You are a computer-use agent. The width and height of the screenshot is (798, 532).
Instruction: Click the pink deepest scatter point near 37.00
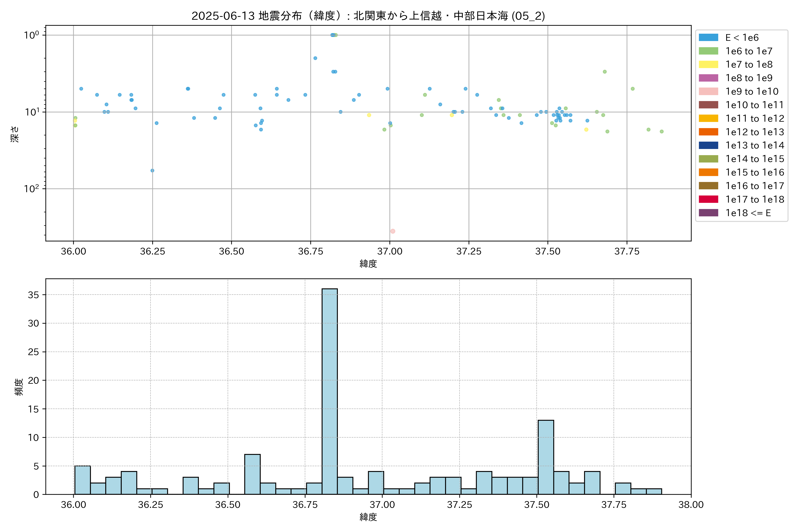pyautogui.click(x=393, y=231)
